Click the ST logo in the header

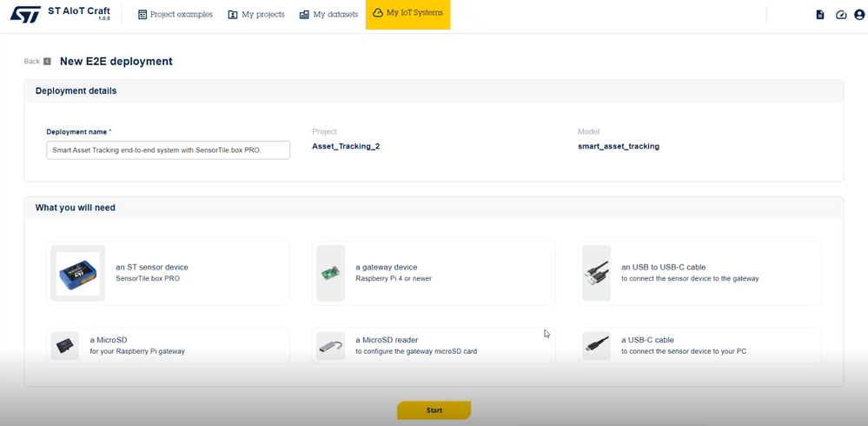pyautogui.click(x=25, y=15)
